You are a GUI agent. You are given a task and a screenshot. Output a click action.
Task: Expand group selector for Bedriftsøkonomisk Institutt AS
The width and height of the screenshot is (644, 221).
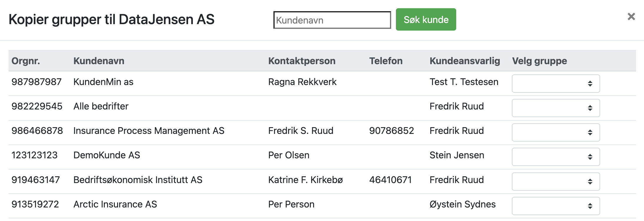click(555, 181)
